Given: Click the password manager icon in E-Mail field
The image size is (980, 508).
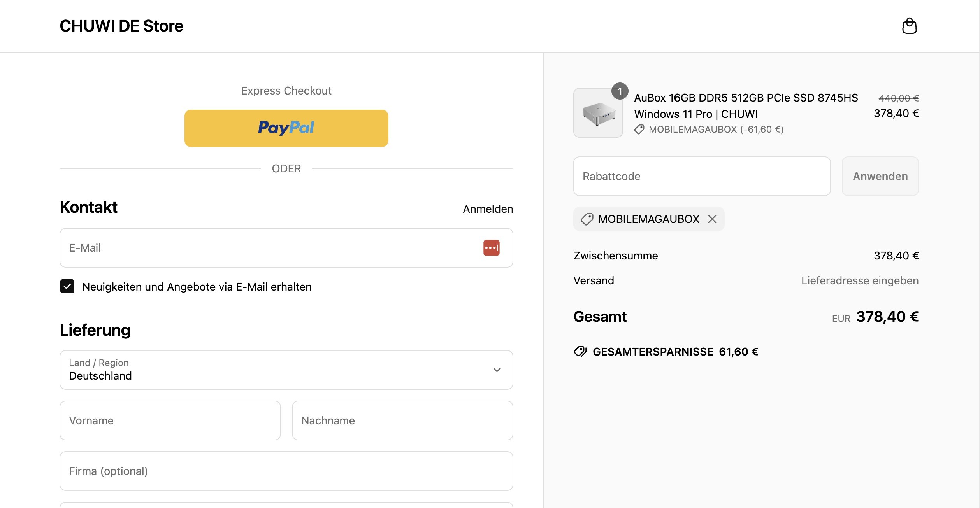Looking at the screenshot, I should click(x=491, y=248).
